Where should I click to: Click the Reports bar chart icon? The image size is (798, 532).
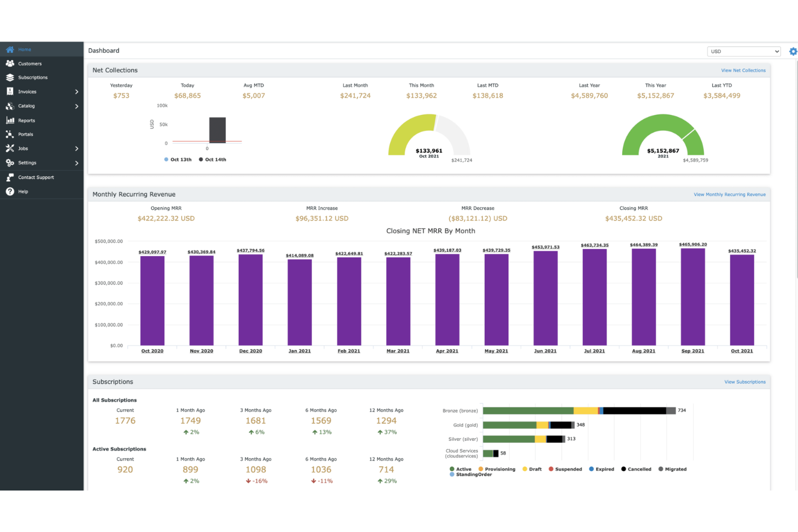click(x=10, y=120)
